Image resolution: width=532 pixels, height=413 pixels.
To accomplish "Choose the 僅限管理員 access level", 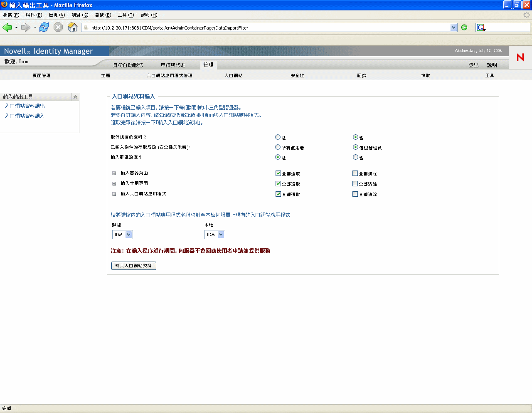I will coord(355,147).
